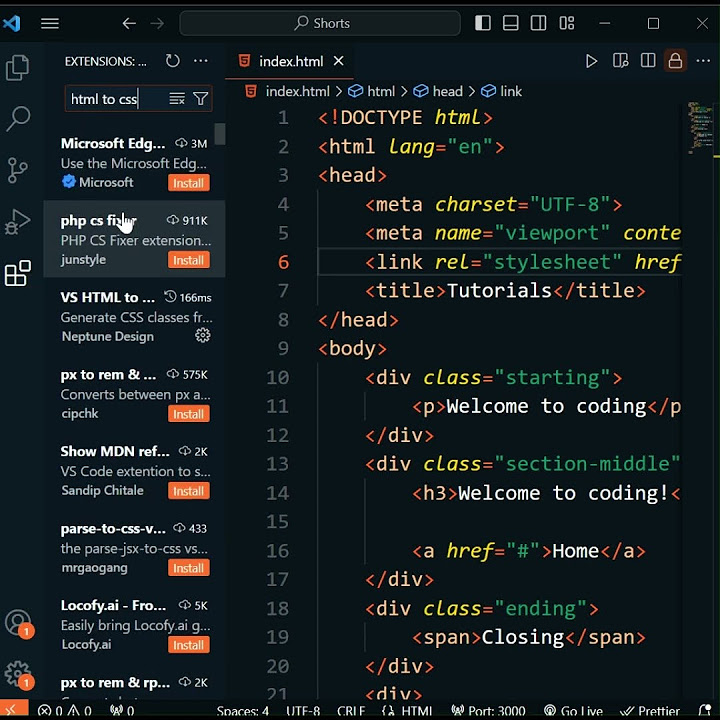Open the extensions filter menu
720x720 pixels.
click(x=201, y=99)
